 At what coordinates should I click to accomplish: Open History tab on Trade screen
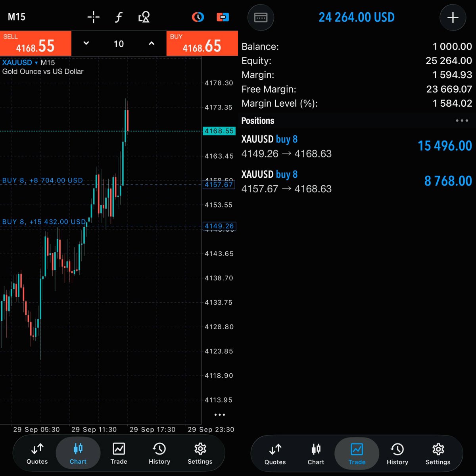pyautogui.click(x=397, y=454)
